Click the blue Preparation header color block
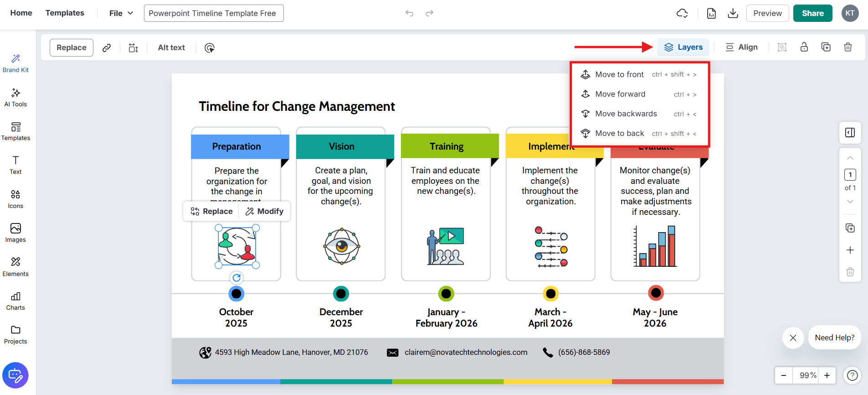Screen dimensions: 868x395 240,146
